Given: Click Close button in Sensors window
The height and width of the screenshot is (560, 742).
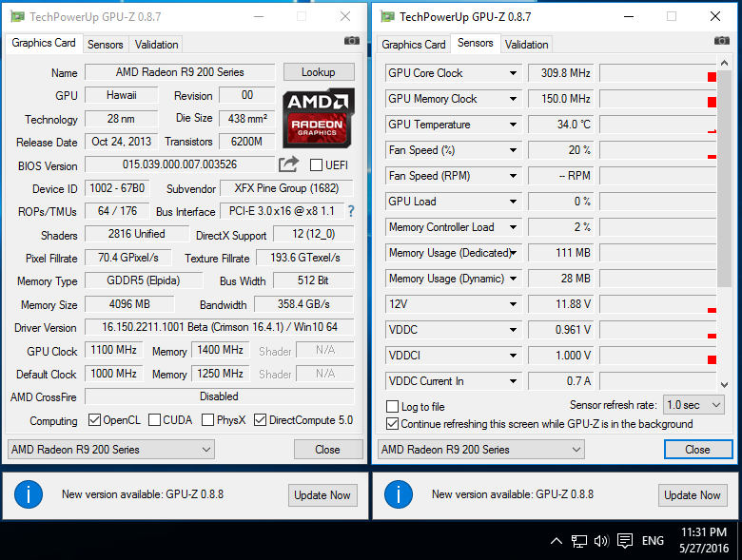Looking at the screenshot, I should pyautogui.click(x=698, y=450).
